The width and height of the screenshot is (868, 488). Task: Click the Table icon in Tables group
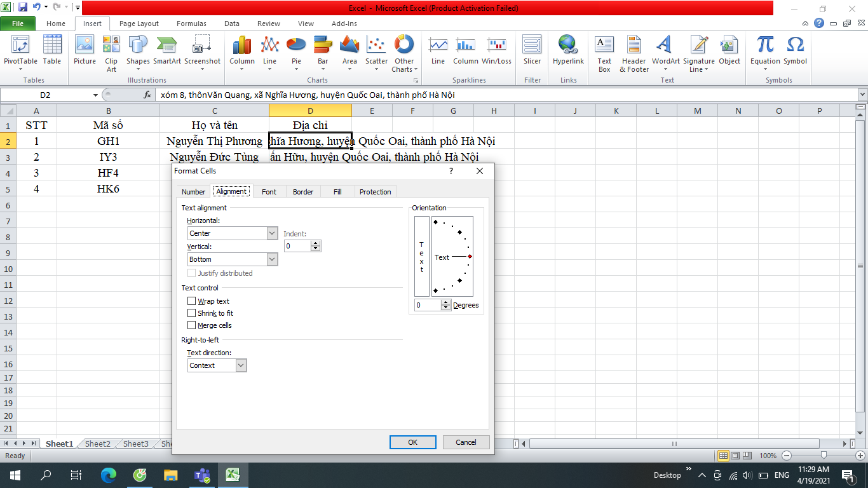[52, 51]
